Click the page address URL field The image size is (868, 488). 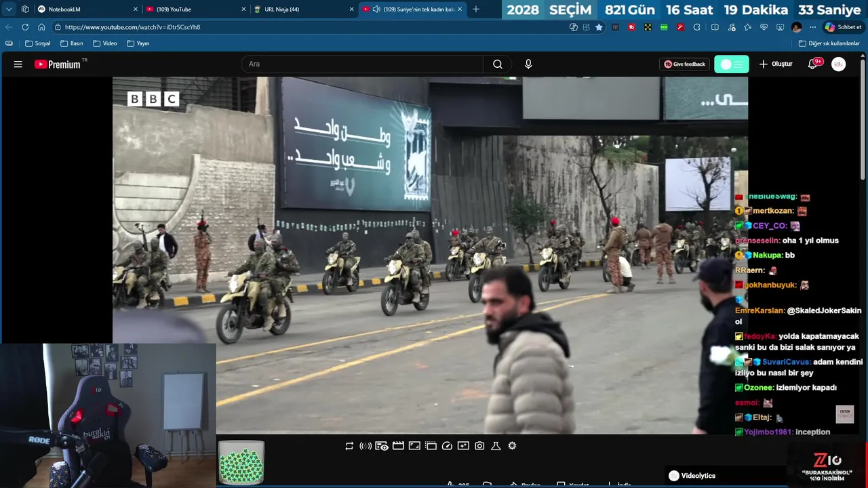(x=312, y=27)
